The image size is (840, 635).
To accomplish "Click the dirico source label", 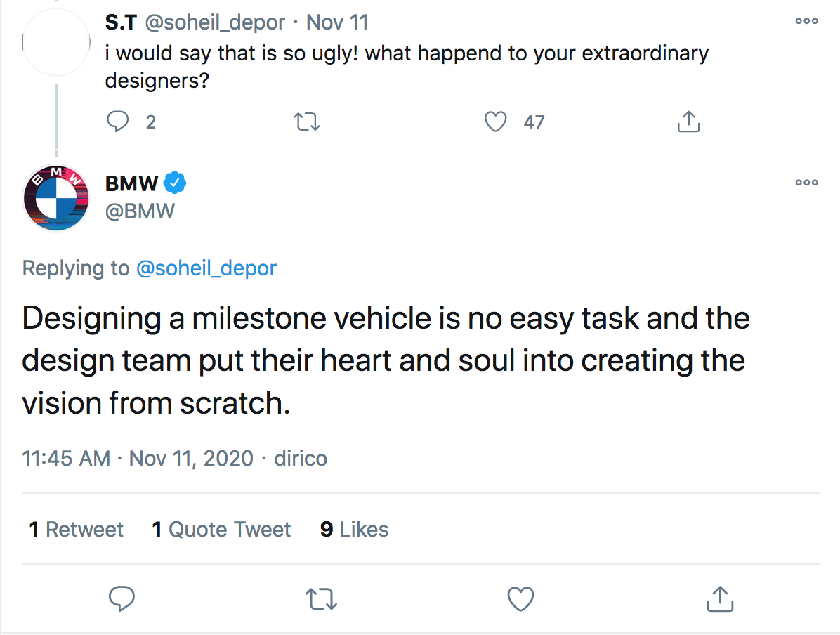I will (301, 458).
